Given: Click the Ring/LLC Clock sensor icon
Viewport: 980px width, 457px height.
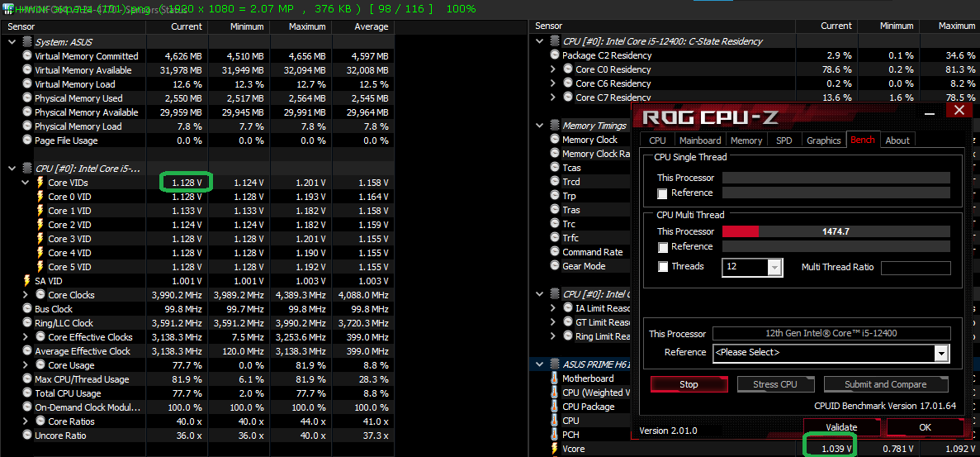Looking at the screenshot, I should point(27,323).
